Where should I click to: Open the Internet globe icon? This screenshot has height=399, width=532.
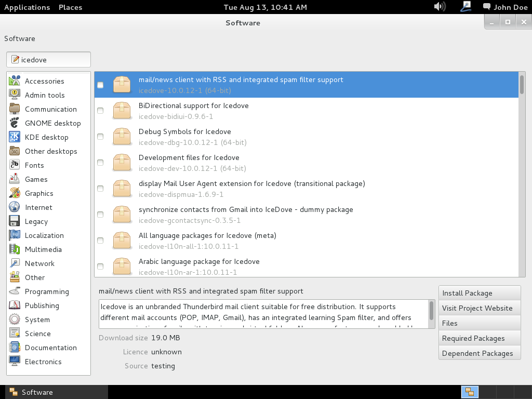[15, 207]
